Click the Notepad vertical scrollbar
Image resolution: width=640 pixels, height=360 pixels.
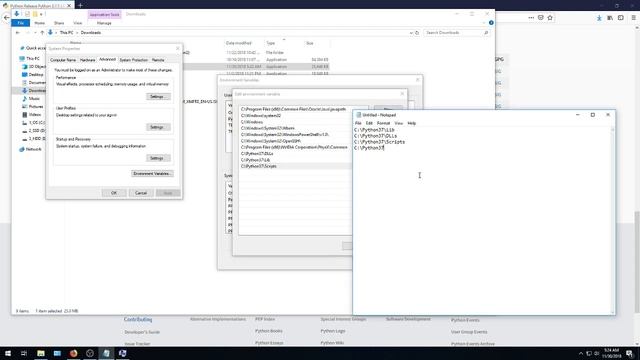coord(612,220)
